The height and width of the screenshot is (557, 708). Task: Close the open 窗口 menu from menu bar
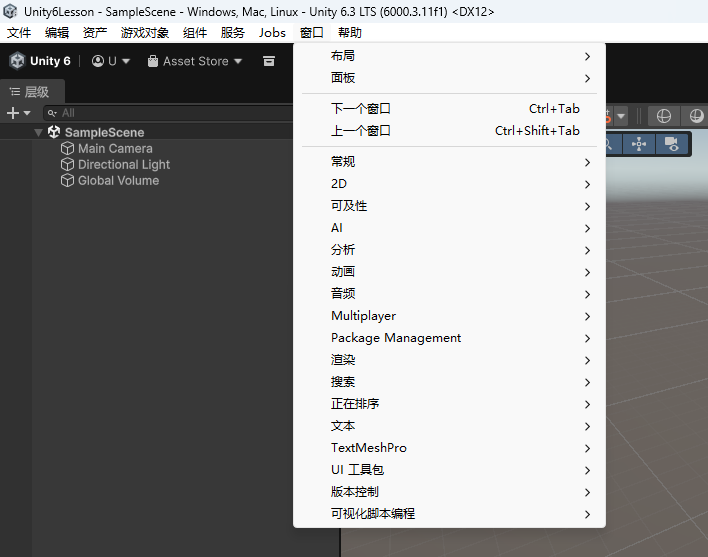pos(312,33)
